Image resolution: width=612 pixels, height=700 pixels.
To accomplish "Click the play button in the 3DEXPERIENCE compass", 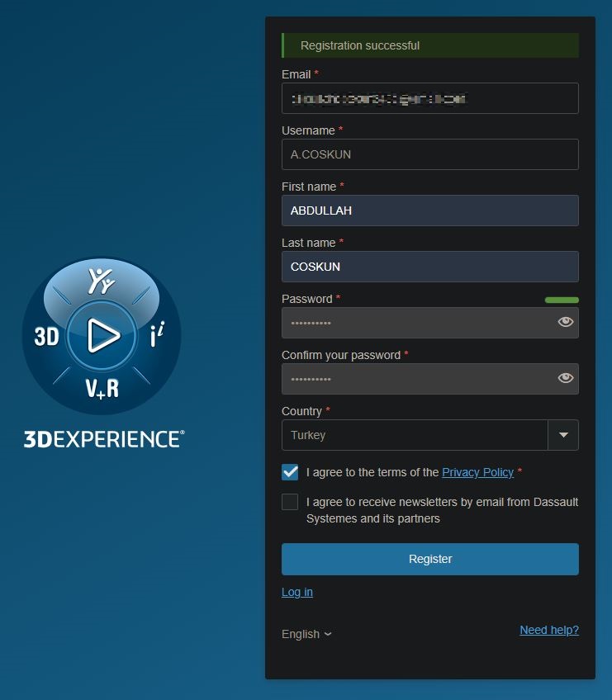I will [x=102, y=336].
